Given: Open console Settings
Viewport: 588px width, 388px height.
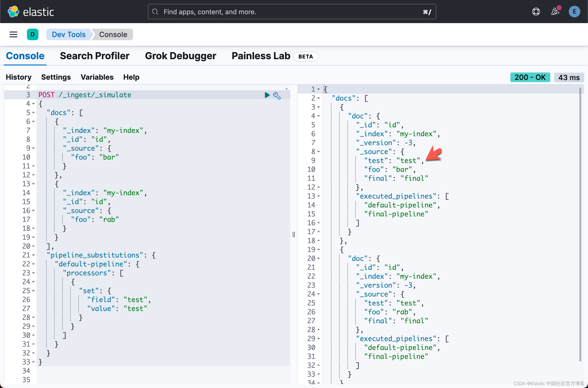Looking at the screenshot, I should (56, 77).
